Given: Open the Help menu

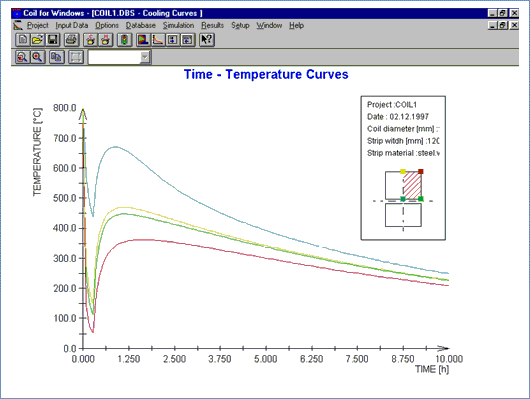Looking at the screenshot, I should (296, 25).
